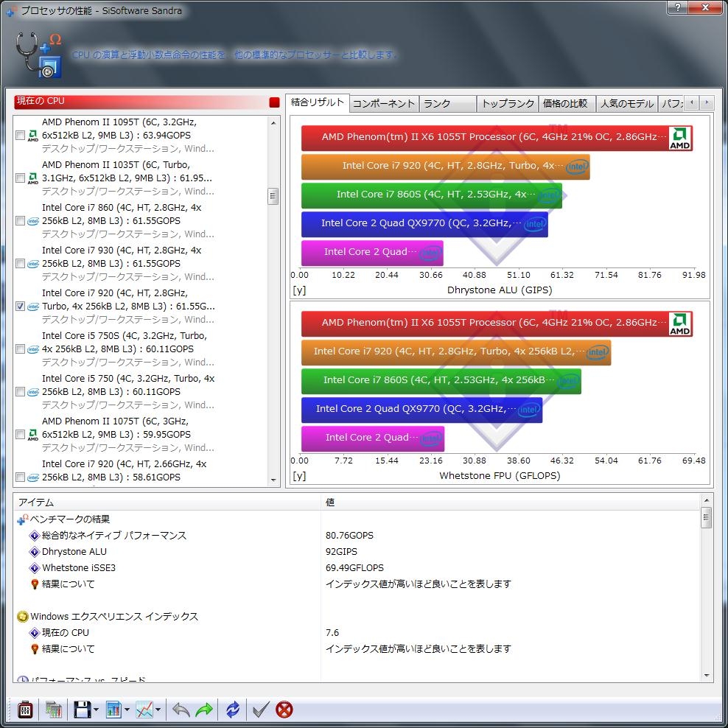The height and width of the screenshot is (728, 728).
Task: Click the line graph view icon
Action: click(x=144, y=710)
